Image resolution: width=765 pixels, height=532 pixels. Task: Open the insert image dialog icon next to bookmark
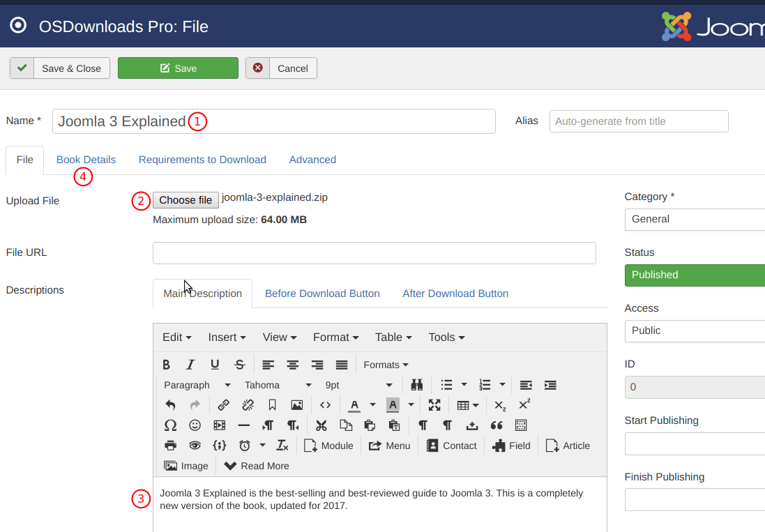point(296,404)
